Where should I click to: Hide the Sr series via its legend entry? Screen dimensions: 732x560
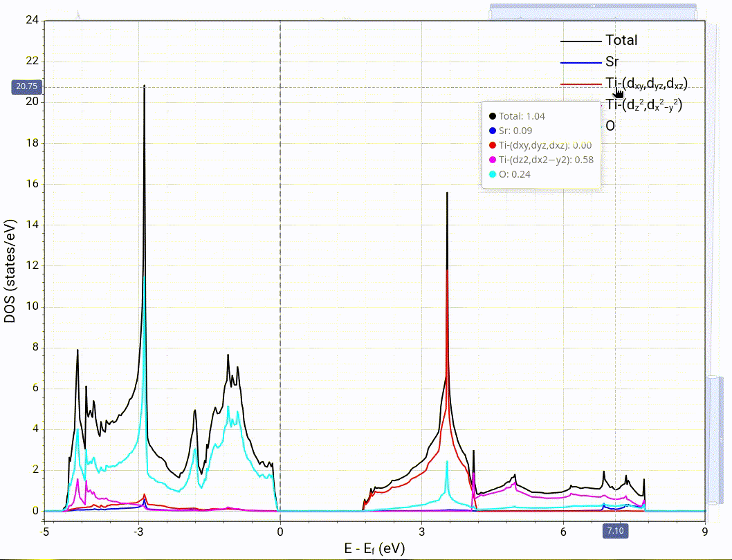point(612,62)
